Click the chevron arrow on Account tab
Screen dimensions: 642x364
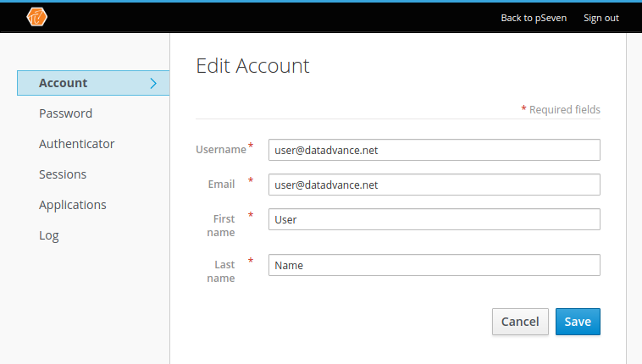point(153,83)
